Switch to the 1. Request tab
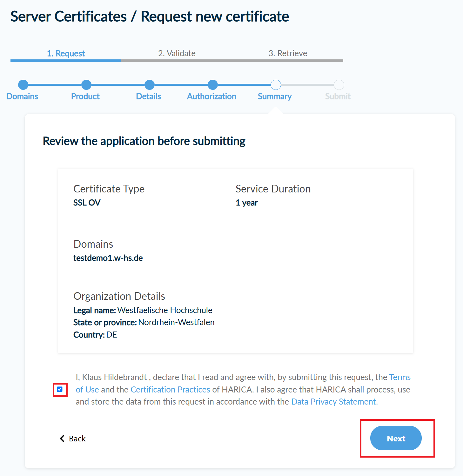 [66, 53]
